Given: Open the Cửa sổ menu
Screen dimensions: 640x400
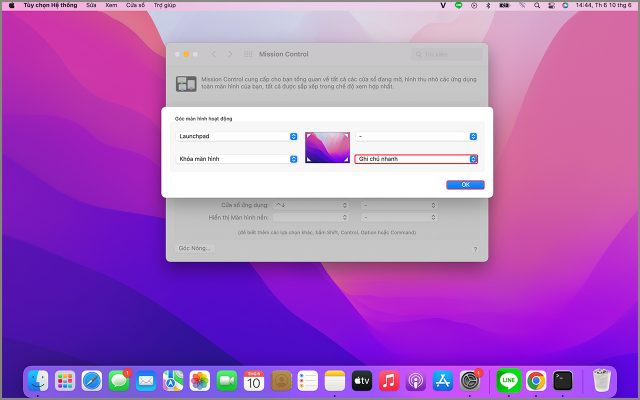Looking at the screenshot, I should tap(135, 5).
